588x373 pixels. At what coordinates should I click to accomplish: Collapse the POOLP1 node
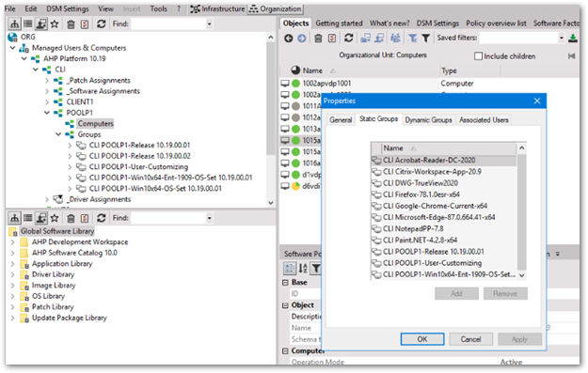47,113
